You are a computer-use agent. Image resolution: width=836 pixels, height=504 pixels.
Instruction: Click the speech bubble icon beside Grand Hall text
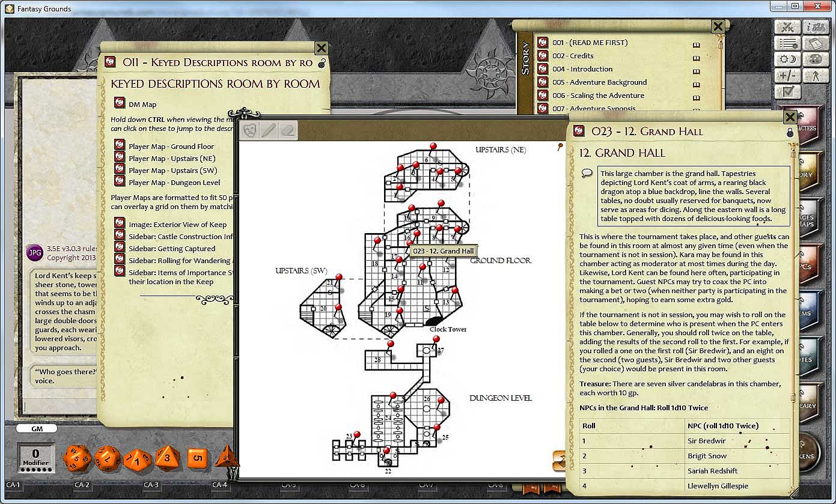[587, 172]
